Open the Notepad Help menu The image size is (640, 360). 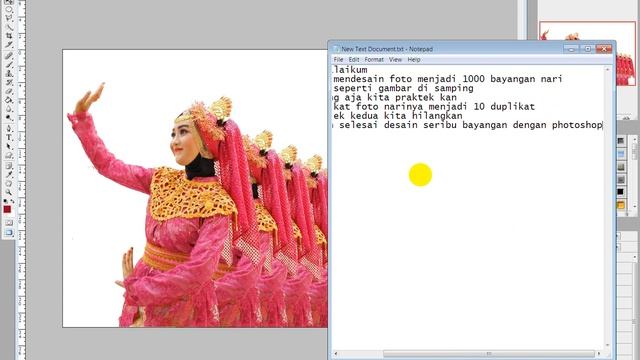(414, 60)
